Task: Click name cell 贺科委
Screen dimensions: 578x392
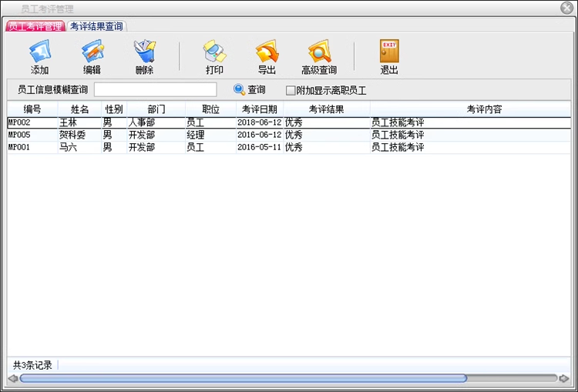Action: pyautogui.click(x=79, y=135)
